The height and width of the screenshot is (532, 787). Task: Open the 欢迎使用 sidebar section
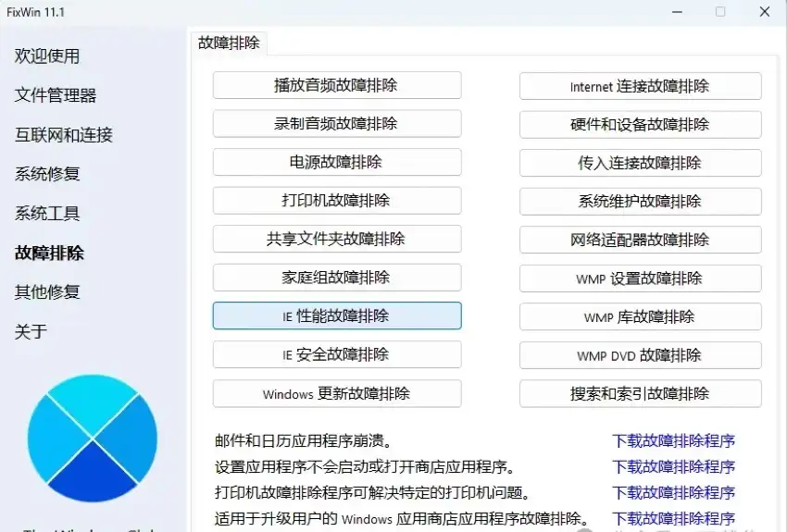coord(47,56)
